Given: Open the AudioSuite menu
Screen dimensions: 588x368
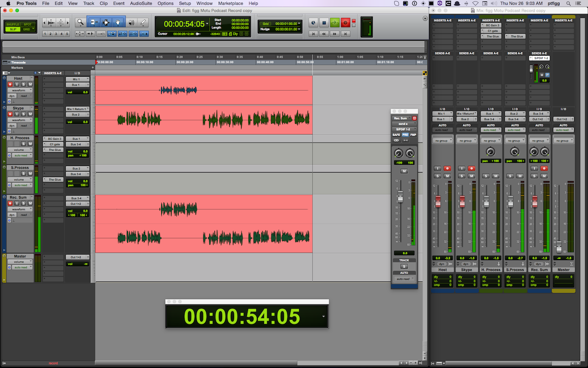Looking at the screenshot, I should (142, 3).
